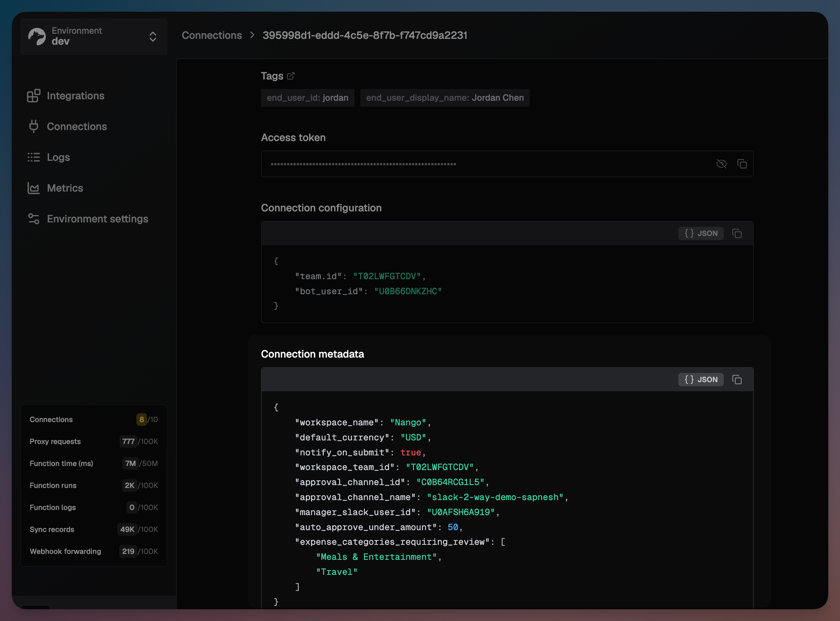Go to Connections in sidebar

[x=77, y=127]
